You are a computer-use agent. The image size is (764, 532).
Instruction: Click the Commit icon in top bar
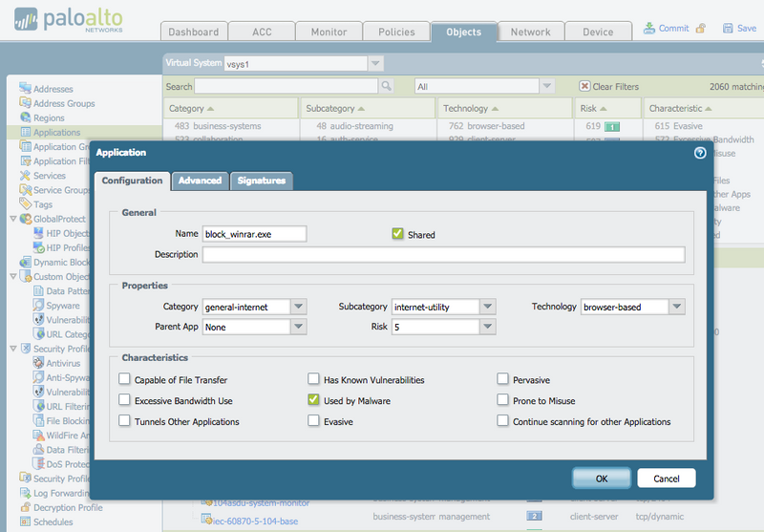[x=649, y=29]
